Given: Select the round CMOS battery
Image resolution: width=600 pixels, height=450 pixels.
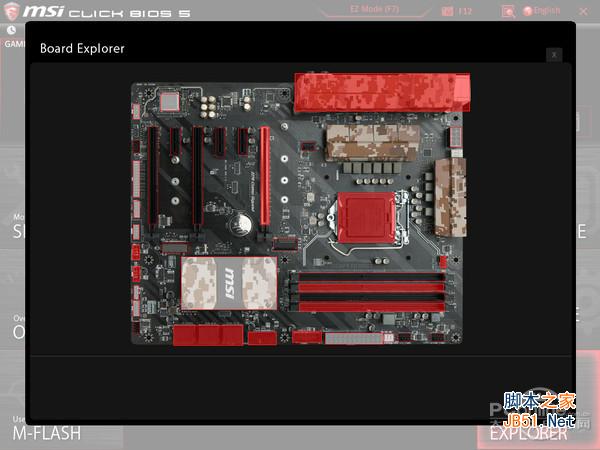Looking at the screenshot, I should [241, 223].
